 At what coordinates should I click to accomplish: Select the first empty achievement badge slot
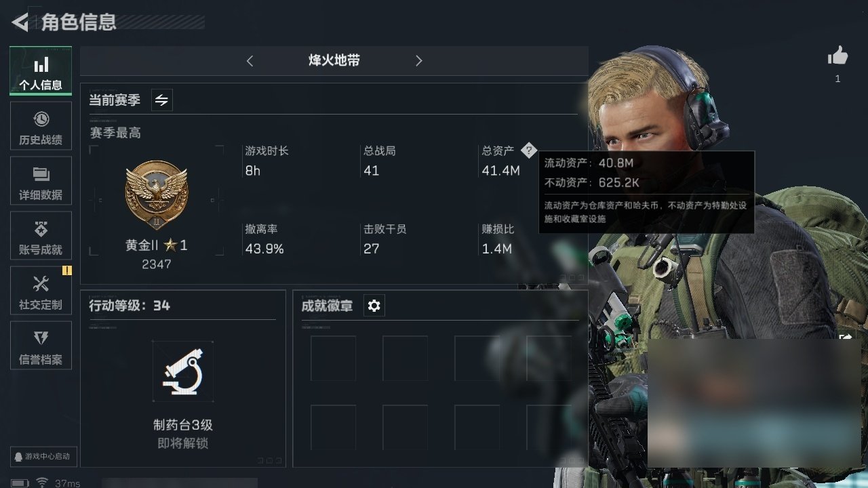[x=333, y=358]
